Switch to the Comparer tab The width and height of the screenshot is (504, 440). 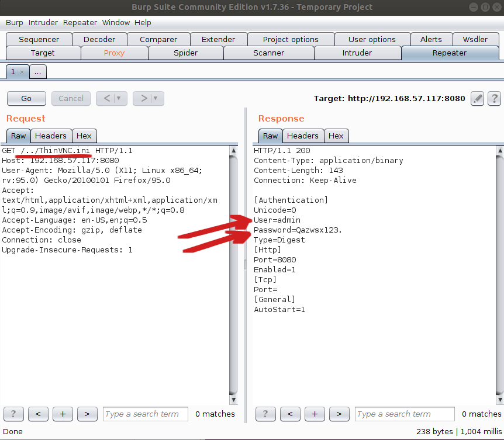click(x=158, y=39)
